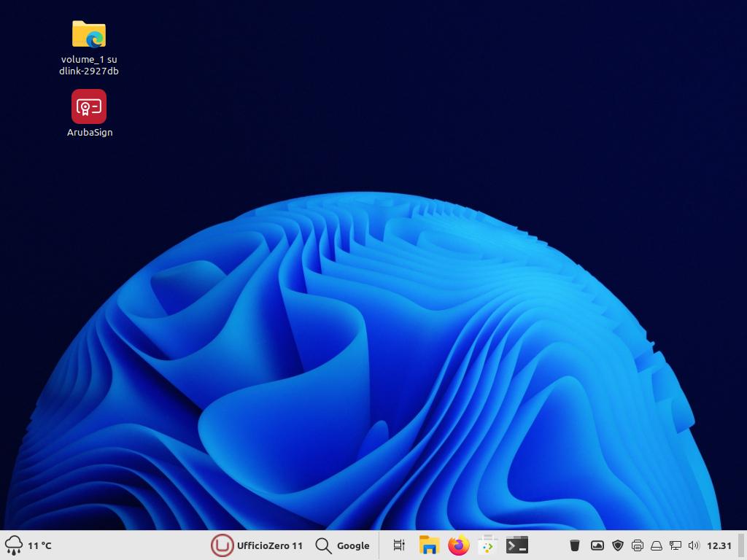
Task: Open the network connections tray icon
Action: (x=675, y=545)
